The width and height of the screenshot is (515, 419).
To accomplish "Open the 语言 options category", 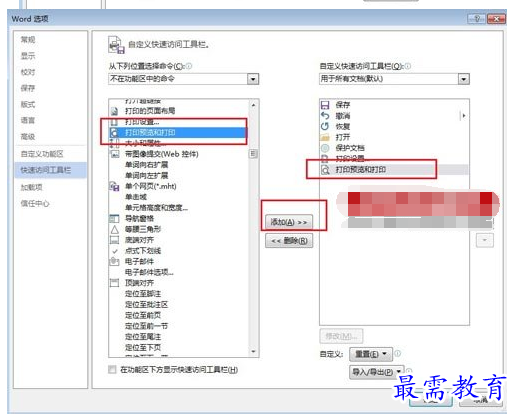I will tap(28, 120).
